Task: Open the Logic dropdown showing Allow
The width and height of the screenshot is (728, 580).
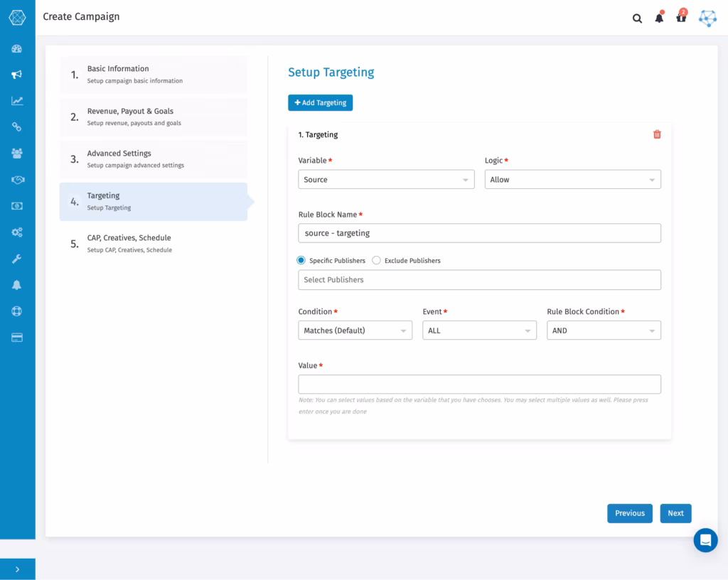Action: [x=572, y=180]
